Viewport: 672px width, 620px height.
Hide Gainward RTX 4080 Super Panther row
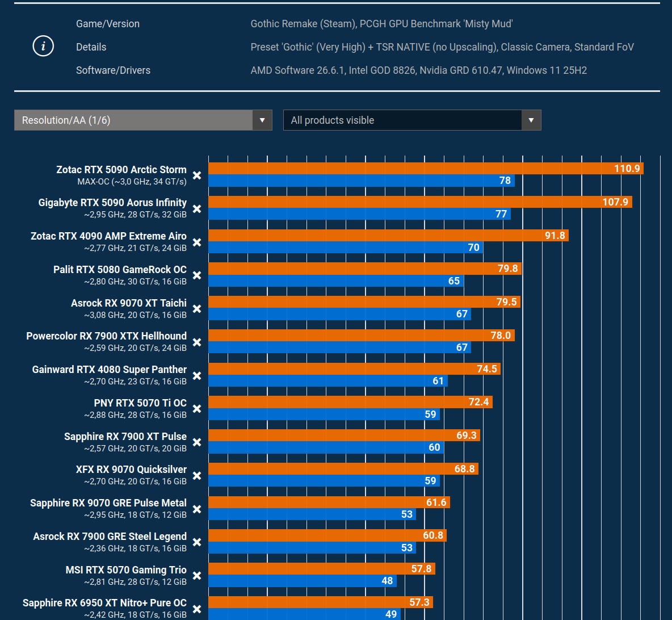(x=197, y=376)
